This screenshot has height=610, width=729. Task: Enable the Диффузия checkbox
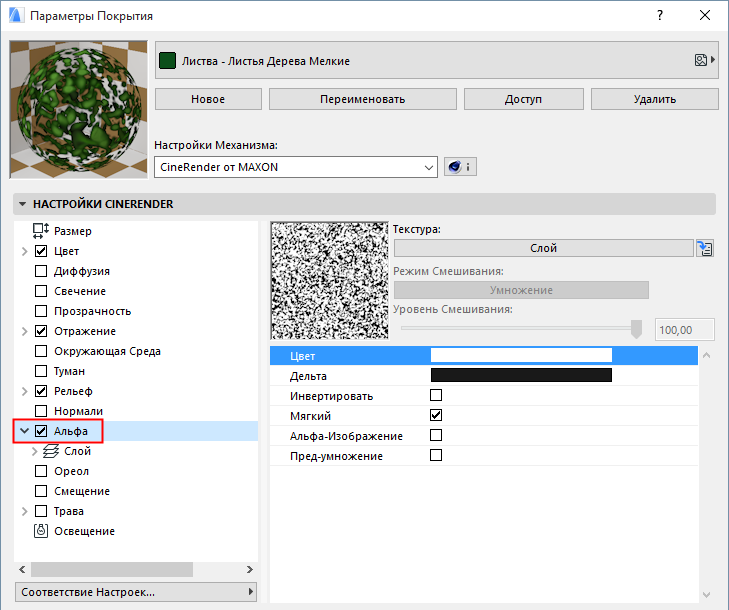point(41,271)
